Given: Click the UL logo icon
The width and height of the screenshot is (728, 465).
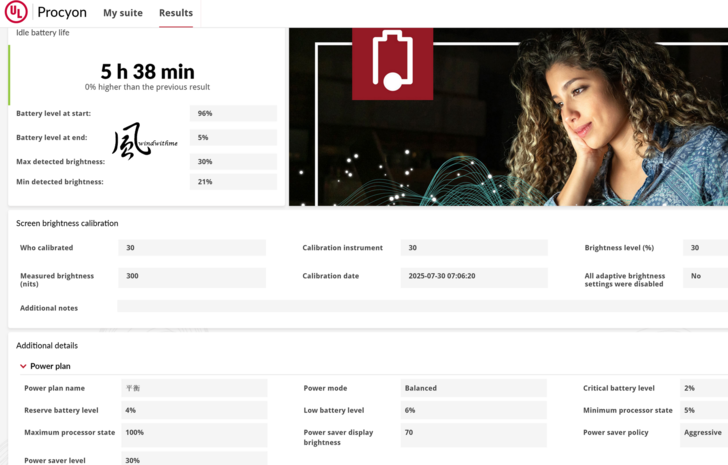Looking at the screenshot, I should tap(16, 13).
